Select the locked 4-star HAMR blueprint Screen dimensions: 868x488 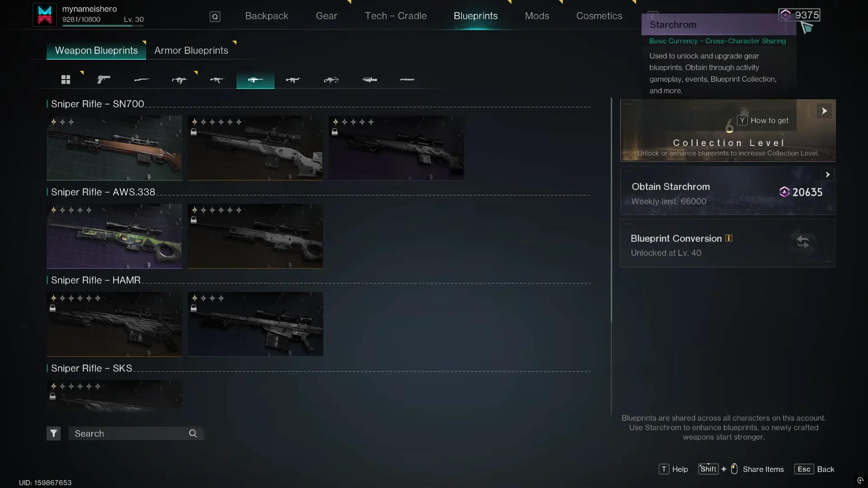(x=255, y=324)
